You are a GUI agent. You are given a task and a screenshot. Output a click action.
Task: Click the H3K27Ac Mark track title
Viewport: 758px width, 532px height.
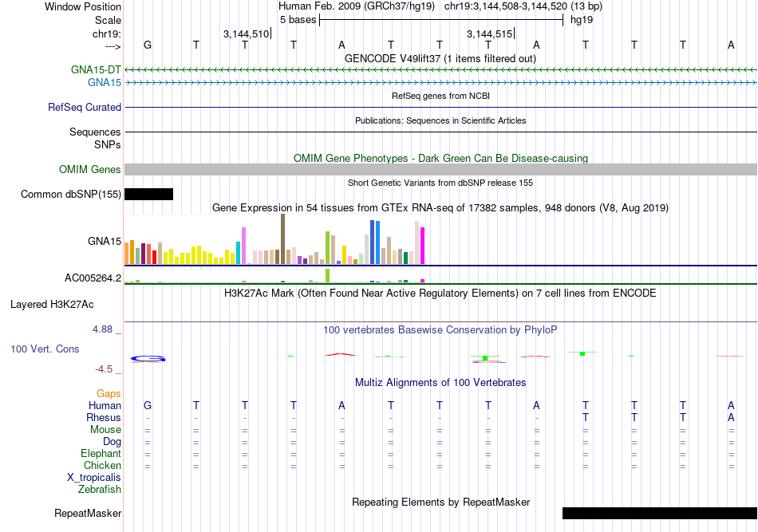pyautogui.click(x=440, y=293)
